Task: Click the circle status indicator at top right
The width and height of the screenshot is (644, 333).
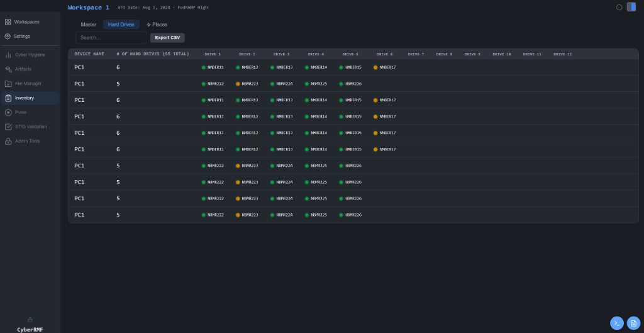Action: pos(619,8)
